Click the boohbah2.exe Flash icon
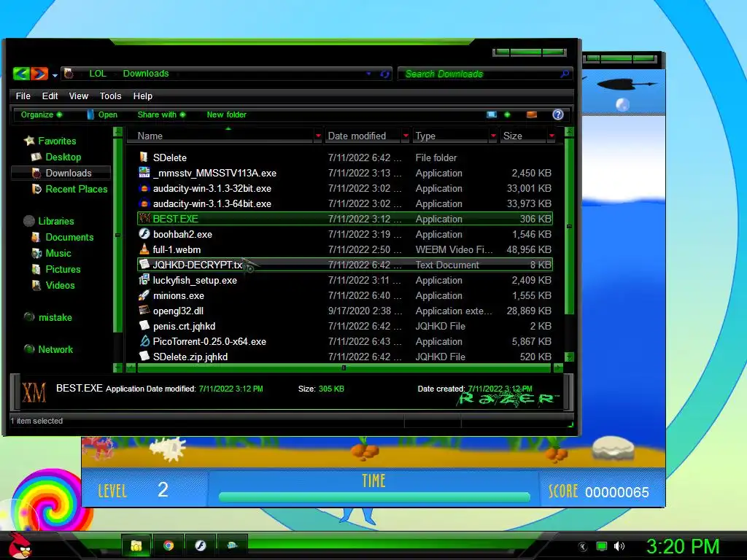This screenshot has height=560, width=747. pyautogui.click(x=144, y=234)
